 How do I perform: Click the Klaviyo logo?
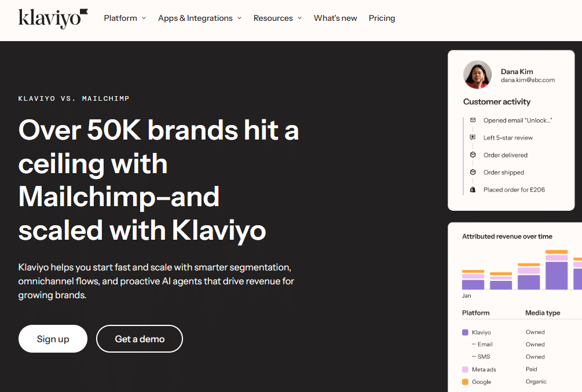point(53,18)
